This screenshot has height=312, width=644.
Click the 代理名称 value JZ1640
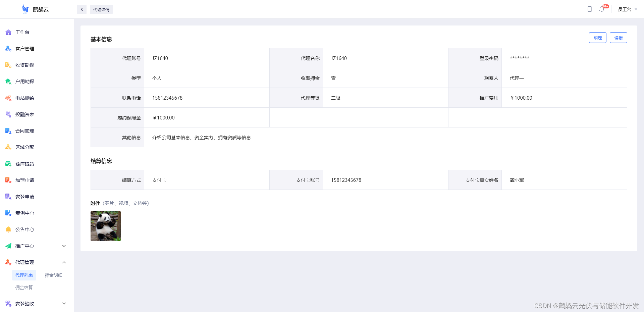click(x=339, y=58)
